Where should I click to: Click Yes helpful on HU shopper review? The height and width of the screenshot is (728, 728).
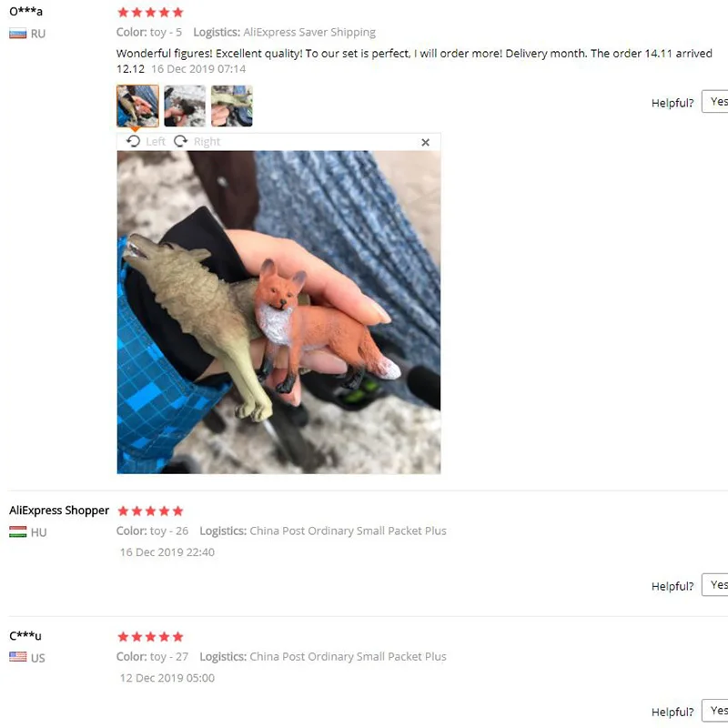click(715, 585)
